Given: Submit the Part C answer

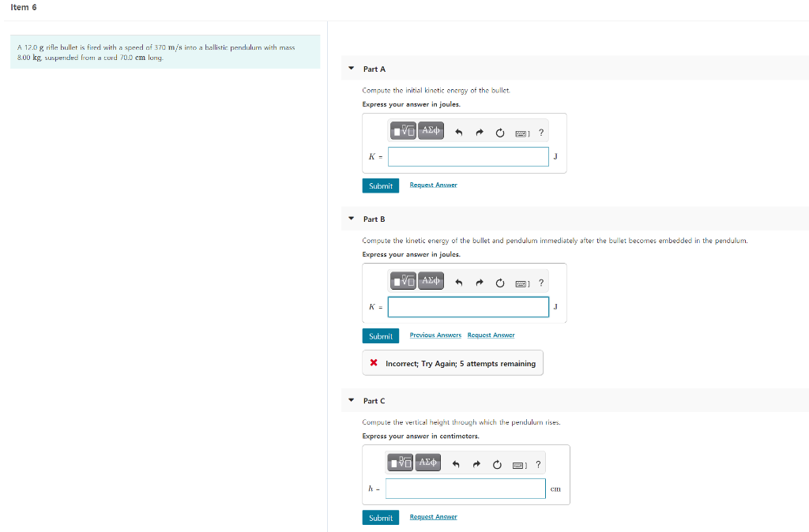Looking at the screenshot, I should [x=381, y=518].
